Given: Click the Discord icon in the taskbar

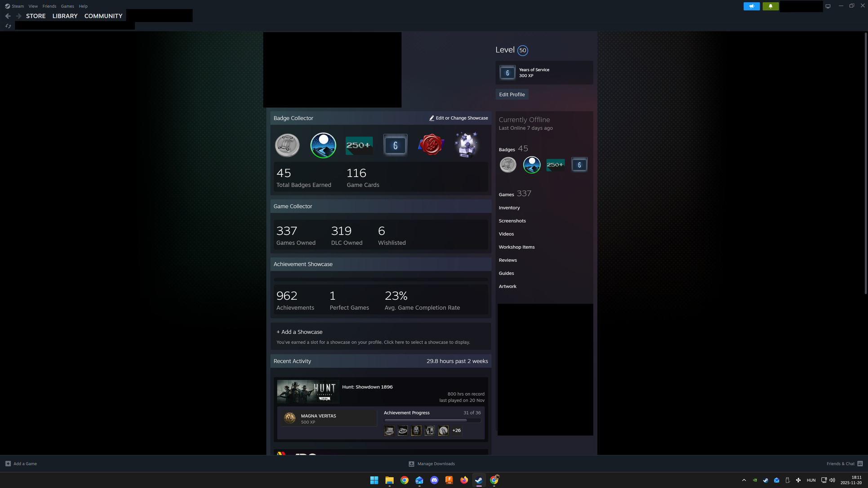Looking at the screenshot, I should point(434,480).
